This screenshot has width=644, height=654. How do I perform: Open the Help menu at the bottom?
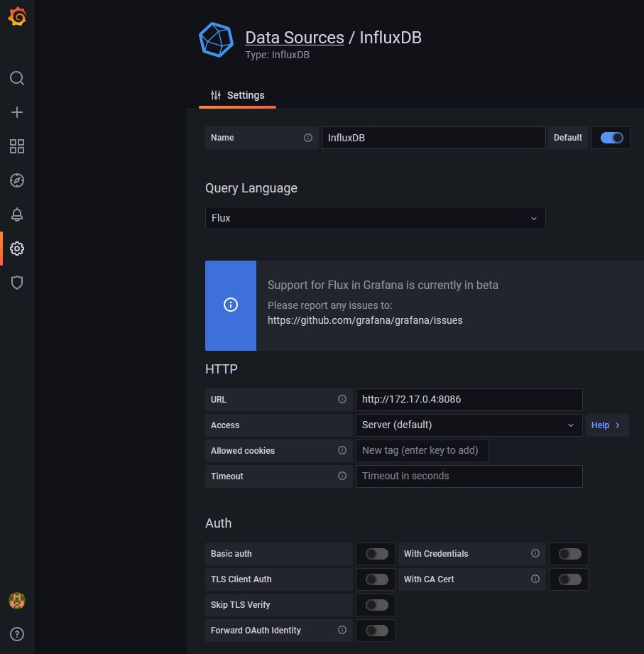[16, 633]
